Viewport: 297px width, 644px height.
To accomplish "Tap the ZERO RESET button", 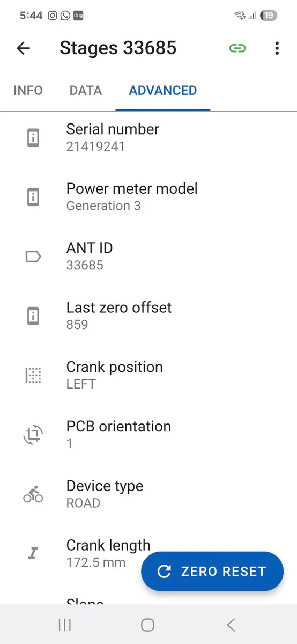I will click(x=212, y=572).
